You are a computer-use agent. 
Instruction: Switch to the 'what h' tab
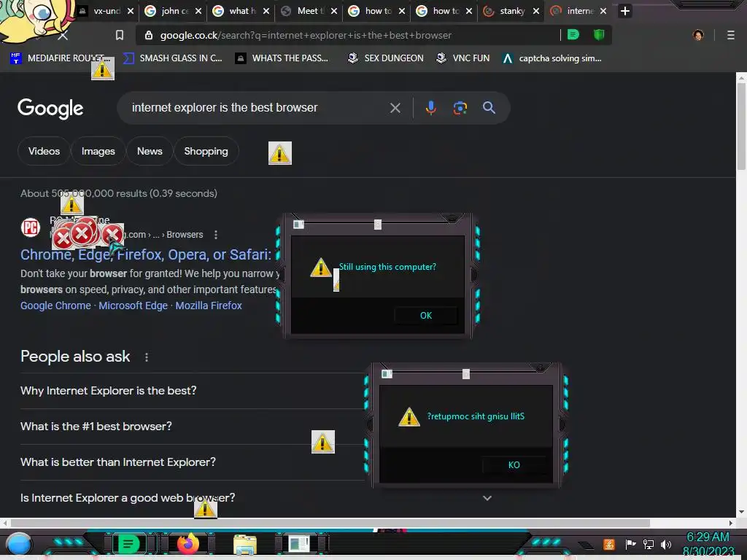241,11
